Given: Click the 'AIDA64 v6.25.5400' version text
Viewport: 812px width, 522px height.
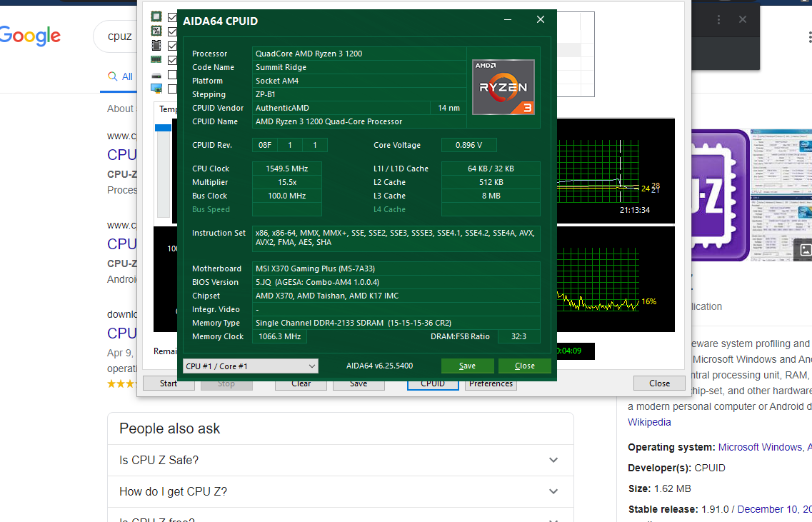Looking at the screenshot, I should click(380, 366).
